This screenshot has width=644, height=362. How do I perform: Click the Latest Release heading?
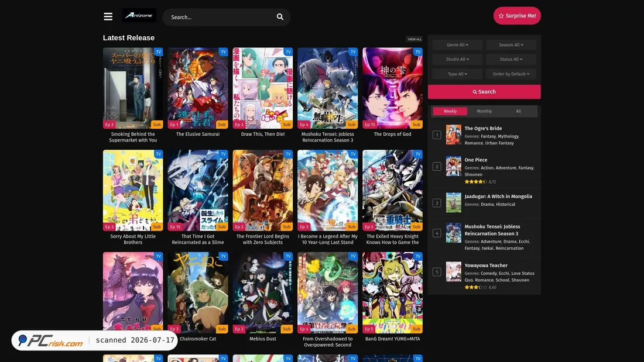(x=129, y=38)
